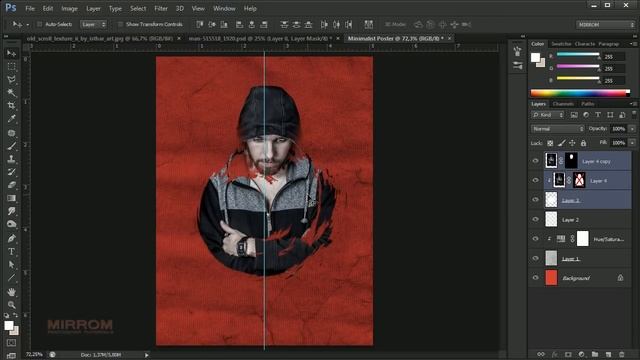
Task: Select the Pen tool
Action: pos(11,238)
